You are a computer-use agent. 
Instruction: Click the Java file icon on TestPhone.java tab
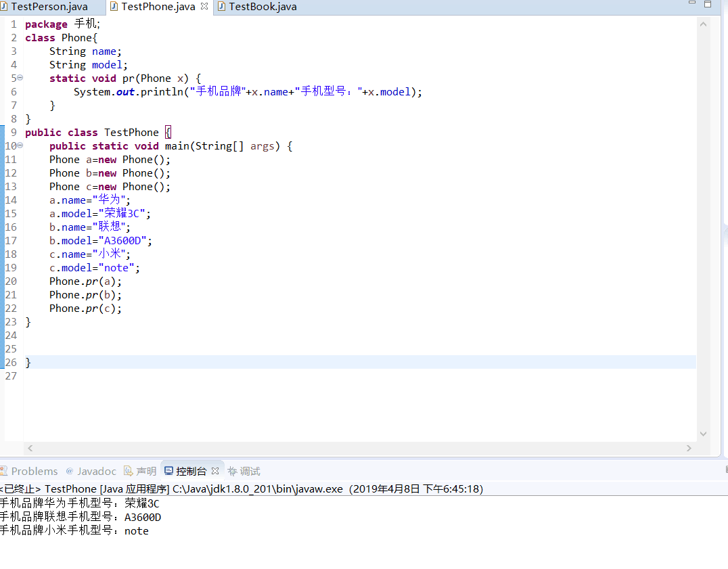(x=114, y=7)
